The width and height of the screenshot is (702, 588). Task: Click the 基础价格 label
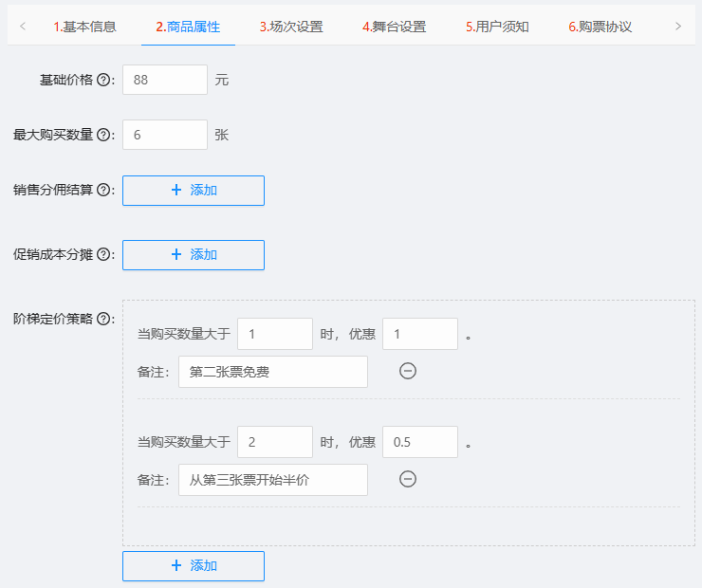(66, 80)
